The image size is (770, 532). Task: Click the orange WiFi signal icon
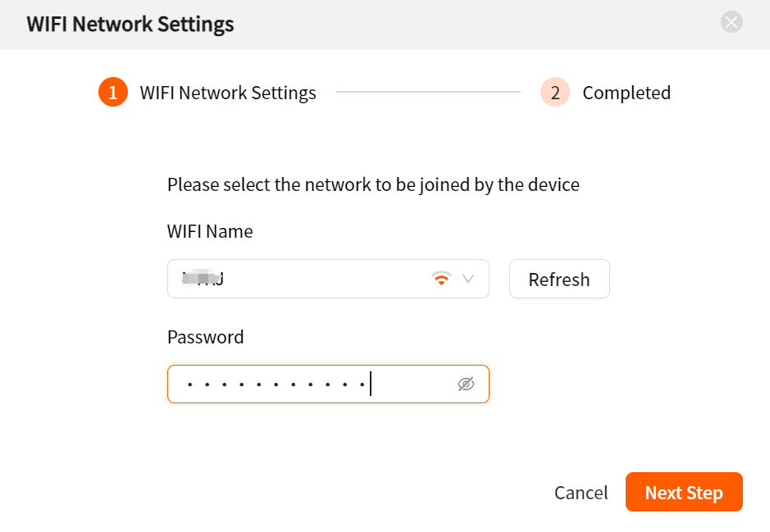pyautogui.click(x=441, y=278)
